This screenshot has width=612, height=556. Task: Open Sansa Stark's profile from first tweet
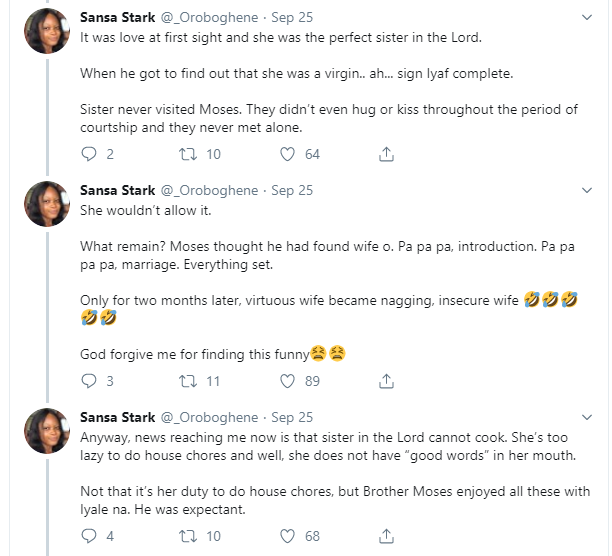coord(117,17)
